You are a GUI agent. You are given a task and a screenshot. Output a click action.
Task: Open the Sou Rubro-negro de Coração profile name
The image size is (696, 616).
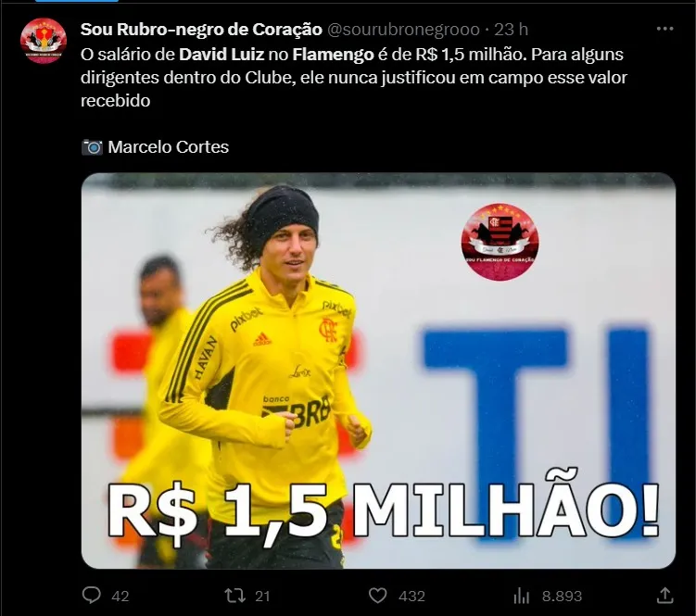tap(201, 30)
